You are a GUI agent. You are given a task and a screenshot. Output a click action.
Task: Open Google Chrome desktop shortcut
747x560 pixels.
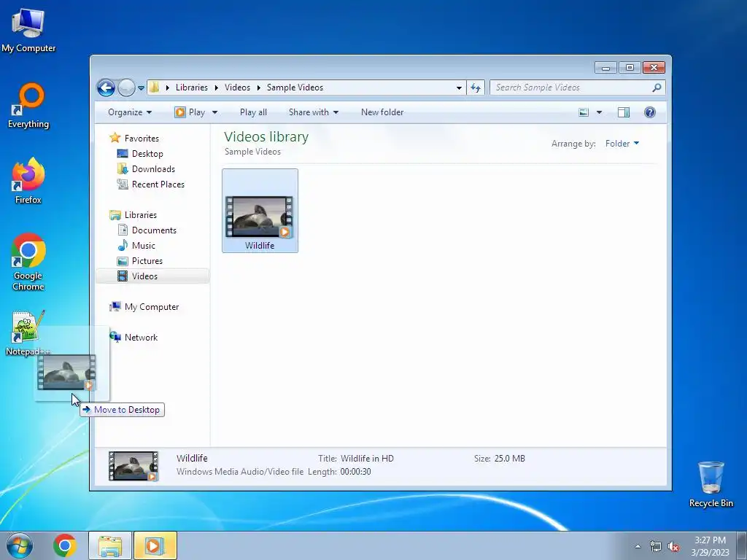pyautogui.click(x=28, y=262)
